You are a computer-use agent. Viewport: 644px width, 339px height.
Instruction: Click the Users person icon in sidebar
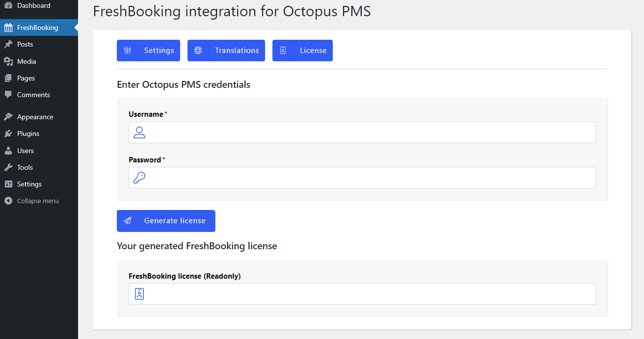8,151
